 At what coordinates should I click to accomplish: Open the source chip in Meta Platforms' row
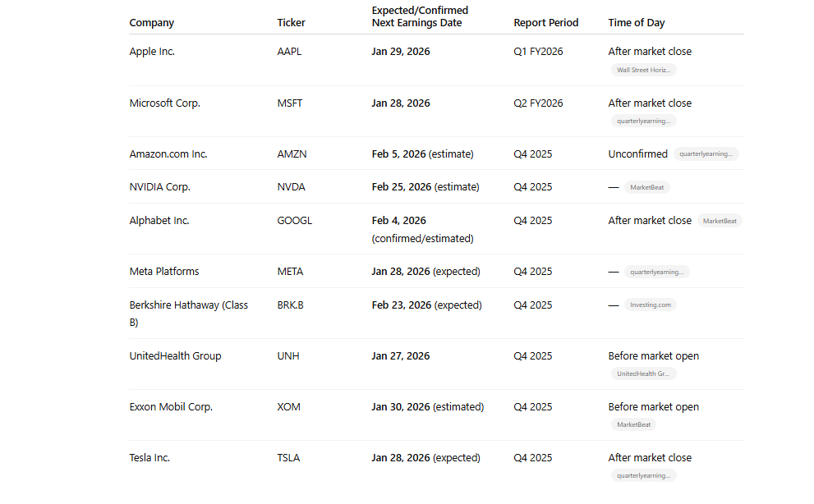[656, 272]
